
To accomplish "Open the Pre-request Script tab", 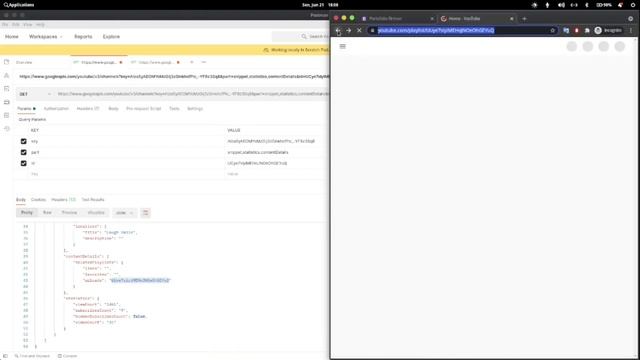I will 144,109.
